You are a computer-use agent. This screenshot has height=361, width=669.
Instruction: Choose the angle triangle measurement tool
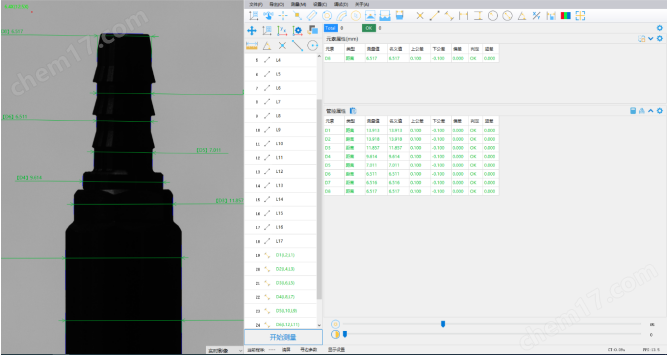tap(267, 46)
